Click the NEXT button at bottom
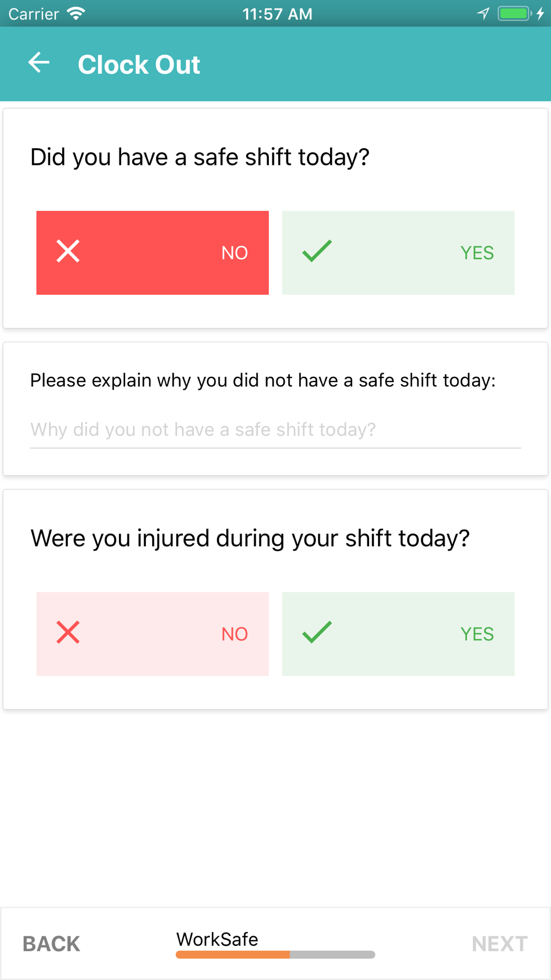 [500, 944]
